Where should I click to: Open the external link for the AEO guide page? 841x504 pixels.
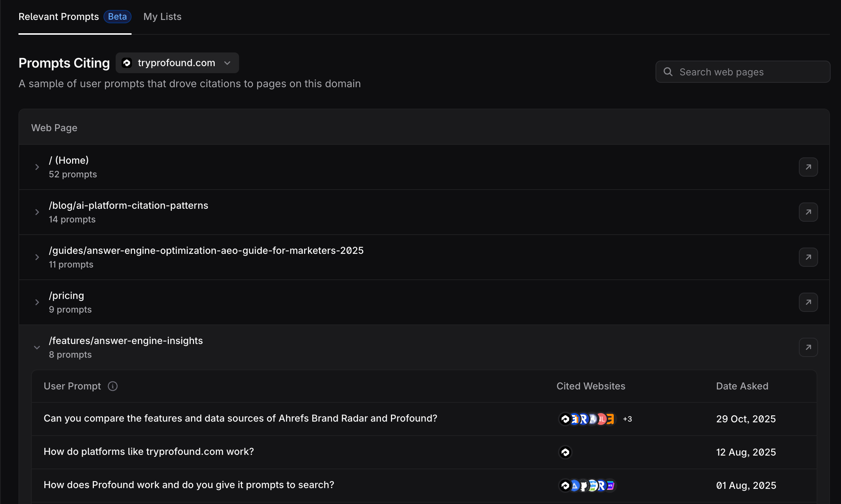click(808, 257)
